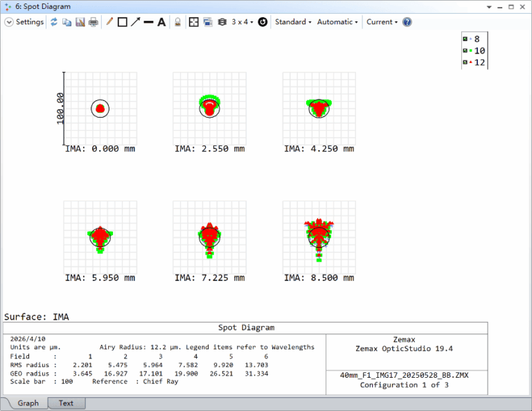Toggle the wavelength 10 legend checkbox
Image resolution: width=532 pixels, height=411 pixels.
pos(465,51)
